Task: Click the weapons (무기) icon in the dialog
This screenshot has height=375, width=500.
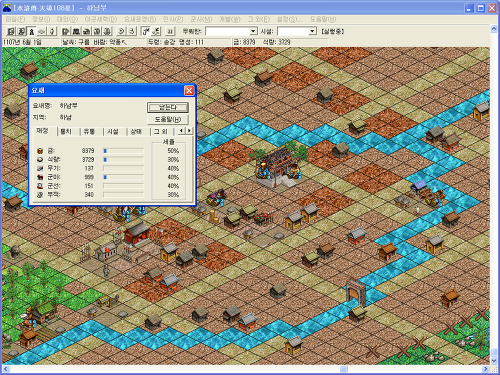Action: click(x=40, y=168)
